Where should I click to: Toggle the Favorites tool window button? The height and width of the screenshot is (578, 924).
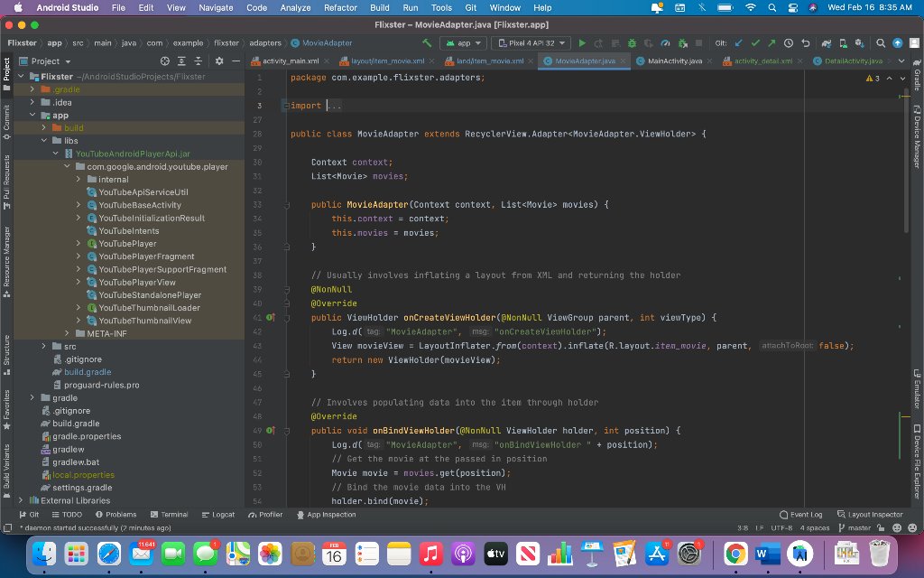click(x=6, y=409)
